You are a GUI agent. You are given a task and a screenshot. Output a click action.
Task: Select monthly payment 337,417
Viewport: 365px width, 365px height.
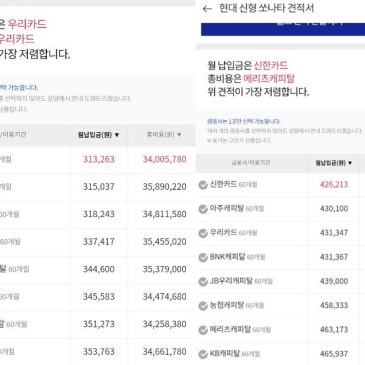99,242
